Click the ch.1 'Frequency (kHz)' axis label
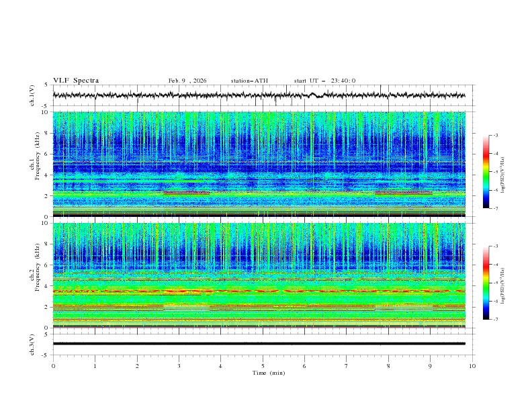 tap(38, 156)
